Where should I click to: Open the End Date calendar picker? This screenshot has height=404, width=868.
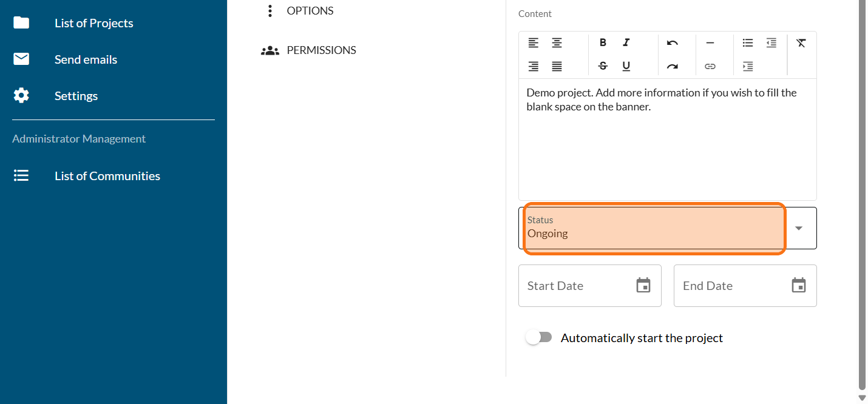click(x=799, y=286)
